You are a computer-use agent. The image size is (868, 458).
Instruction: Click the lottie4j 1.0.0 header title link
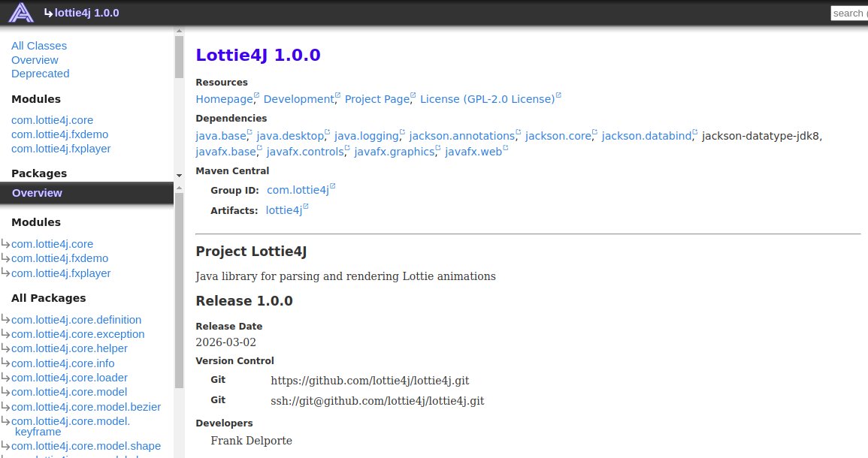point(86,13)
